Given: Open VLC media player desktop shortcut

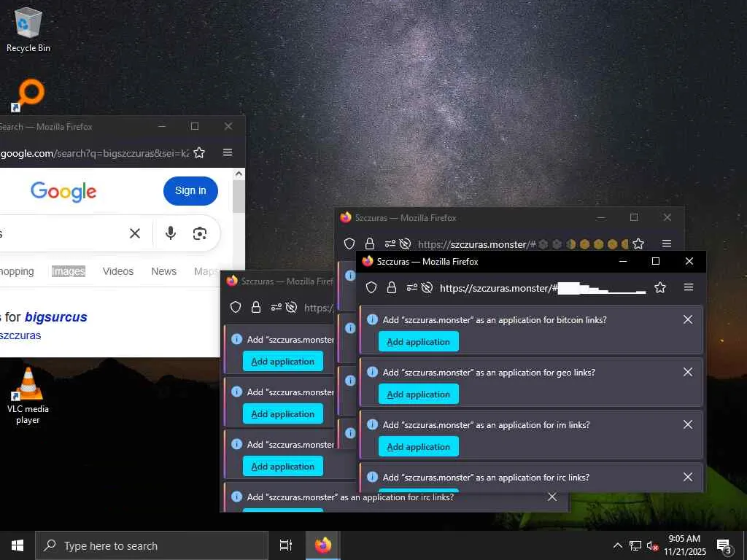Looking at the screenshot, I should [x=28, y=395].
